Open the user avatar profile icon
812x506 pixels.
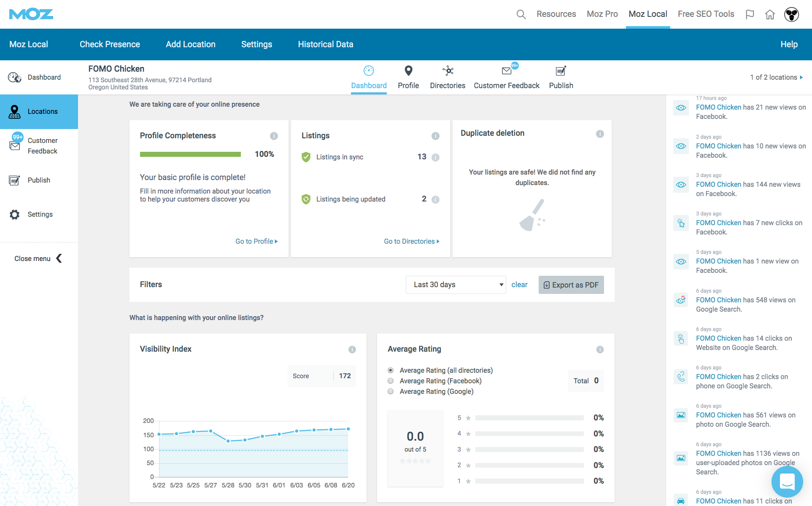click(791, 14)
